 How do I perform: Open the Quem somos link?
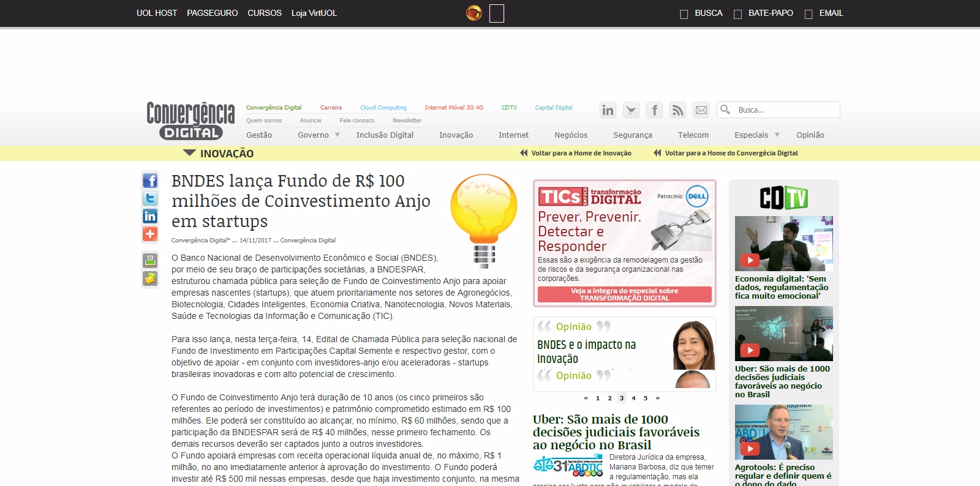tap(264, 121)
